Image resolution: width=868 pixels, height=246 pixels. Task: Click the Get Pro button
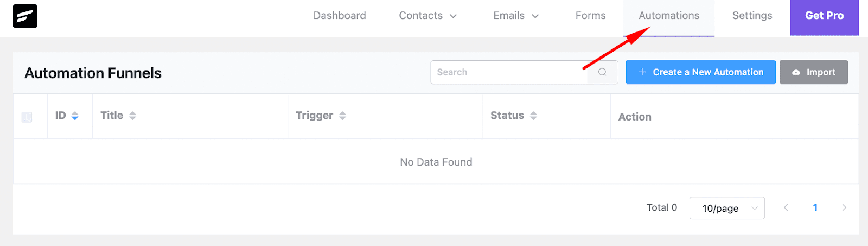click(824, 16)
